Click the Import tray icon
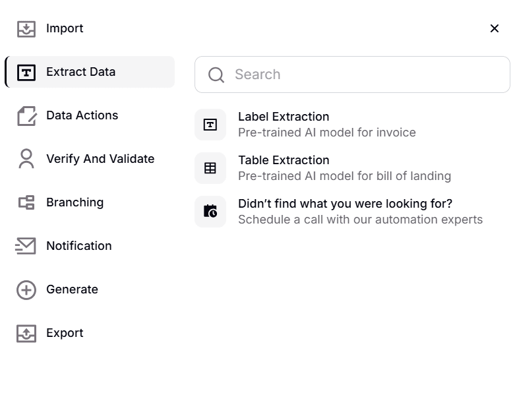 pyautogui.click(x=26, y=29)
